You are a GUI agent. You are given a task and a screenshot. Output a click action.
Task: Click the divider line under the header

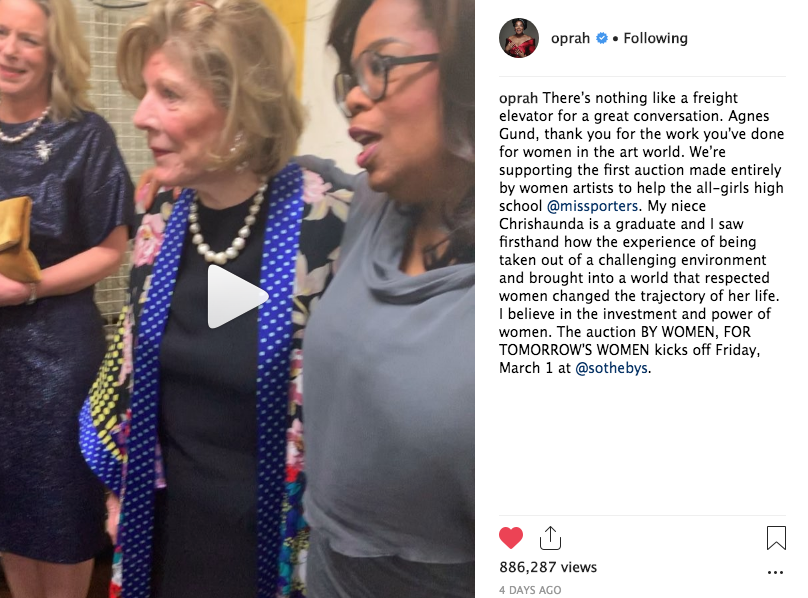(x=642, y=77)
